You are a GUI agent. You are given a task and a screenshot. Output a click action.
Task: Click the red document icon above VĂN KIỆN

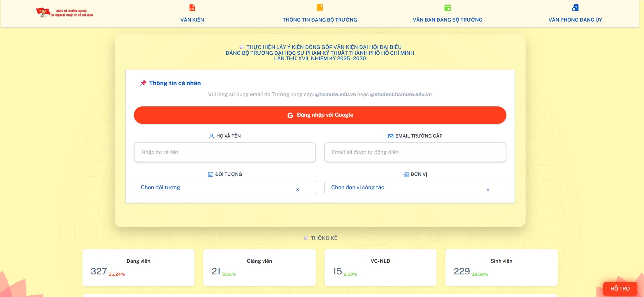192,8
